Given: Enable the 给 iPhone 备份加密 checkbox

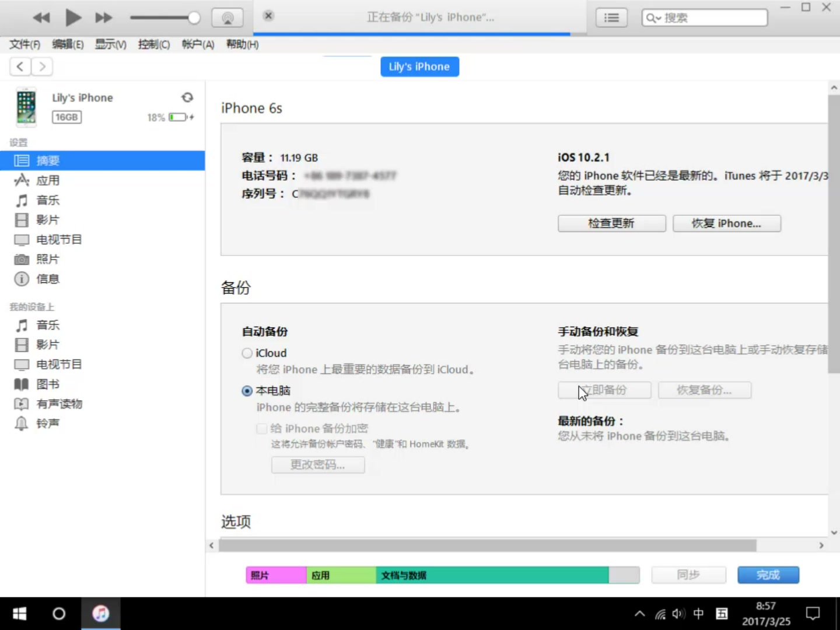Looking at the screenshot, I should [262, 429].
